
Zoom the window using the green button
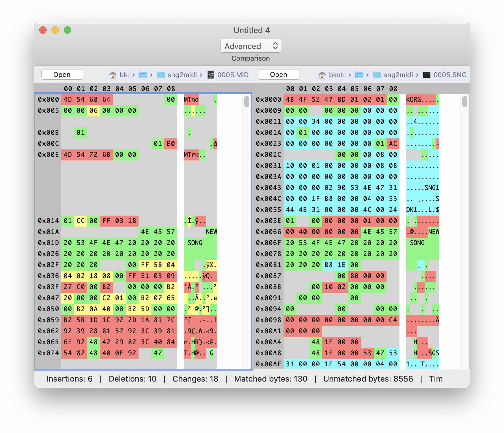click(x=67, y=30)
